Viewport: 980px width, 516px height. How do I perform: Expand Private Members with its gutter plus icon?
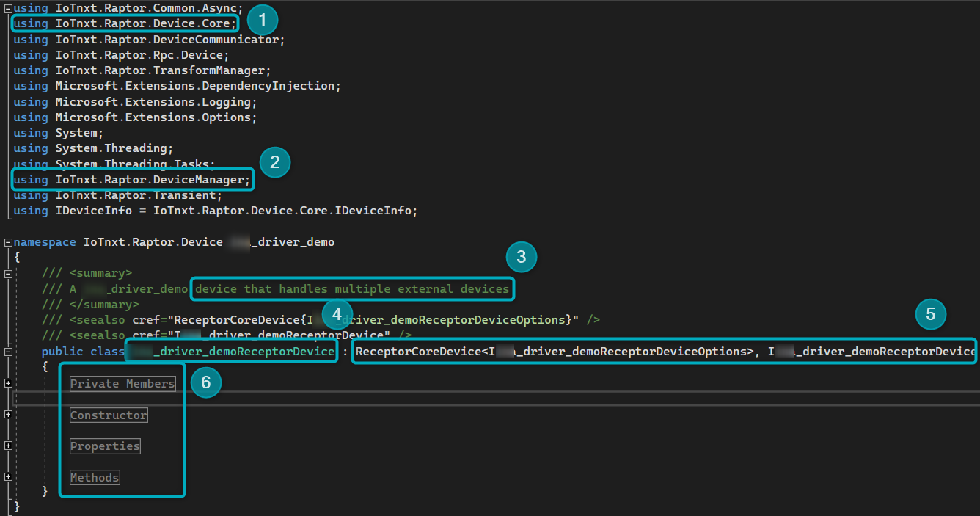[8, 383]
